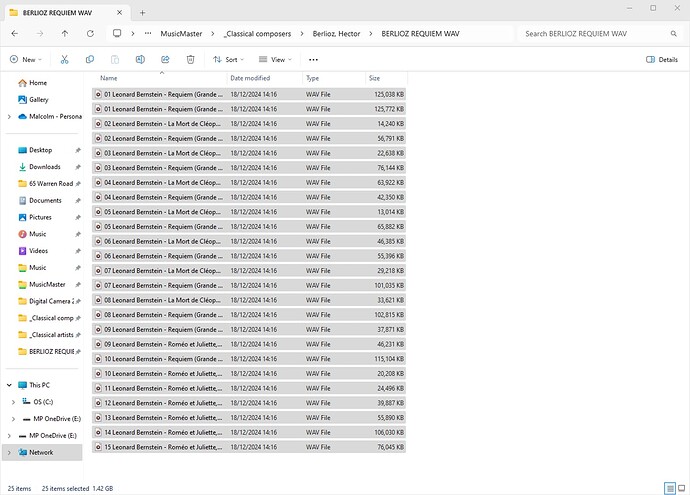Refresh the folder view
Viewport: 690px width, 495px height.
90,33
